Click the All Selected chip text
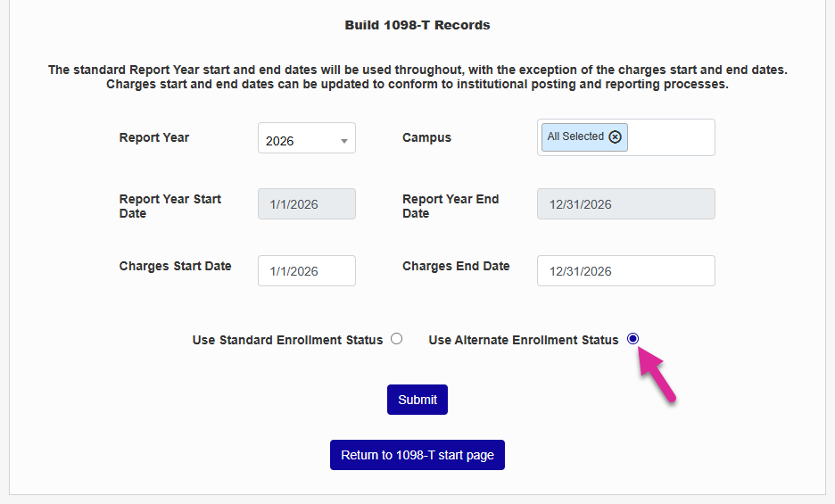 point(575,136)
